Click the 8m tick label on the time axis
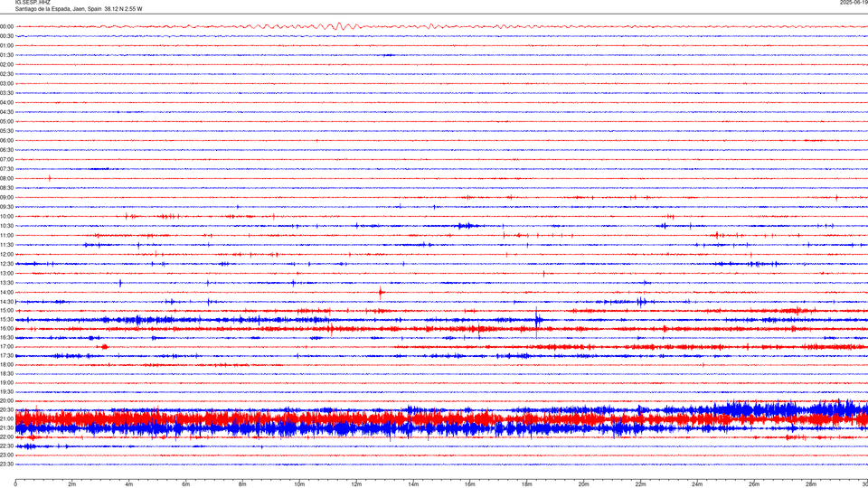Screen dimensions: 868x488 pyautogui.click(x=242, y=484)
